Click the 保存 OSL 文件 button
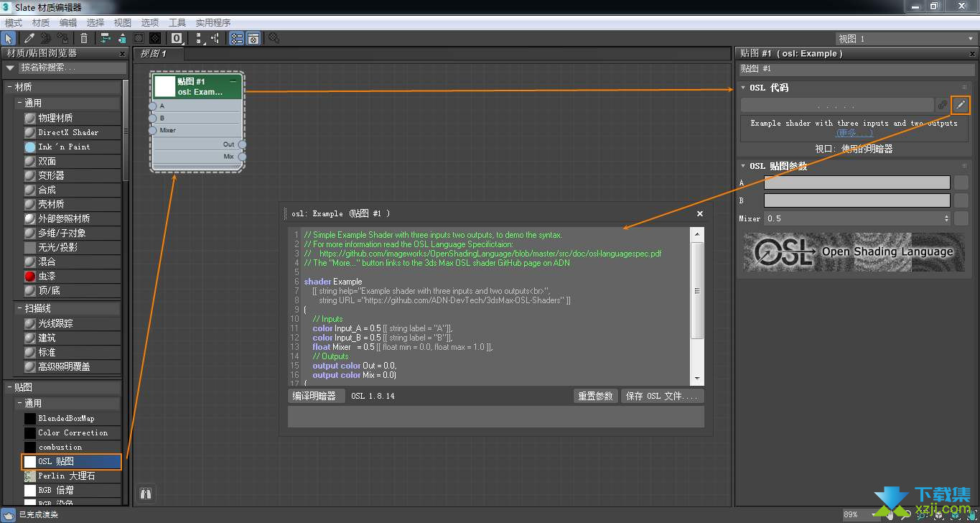The height and width of the screenshot is (523, 980). [662, 396]
